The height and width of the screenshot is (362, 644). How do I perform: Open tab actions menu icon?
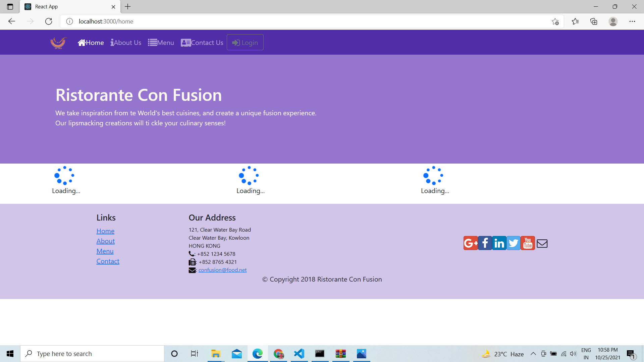click(x=10, y=7)
